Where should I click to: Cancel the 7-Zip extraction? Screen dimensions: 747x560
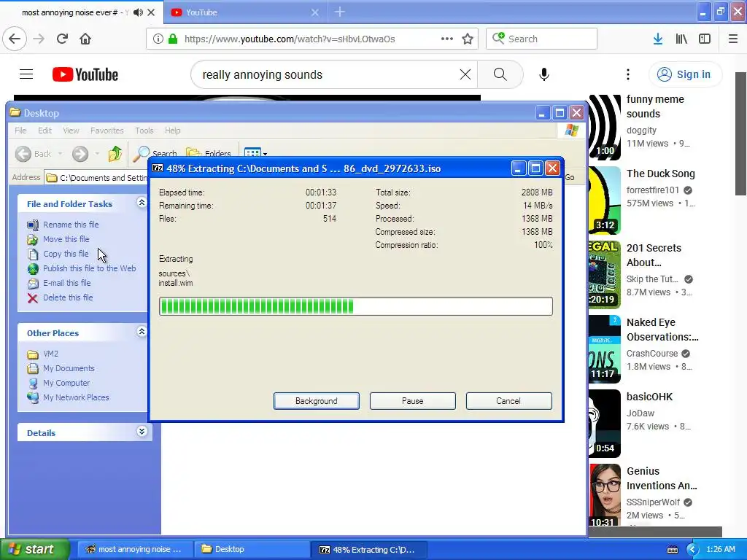(508, 401)
